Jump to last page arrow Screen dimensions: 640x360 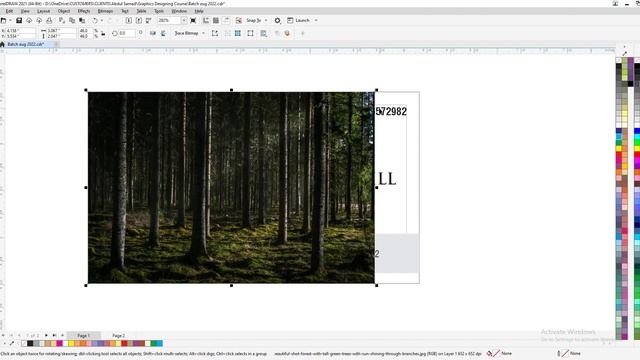click(54, 336)
